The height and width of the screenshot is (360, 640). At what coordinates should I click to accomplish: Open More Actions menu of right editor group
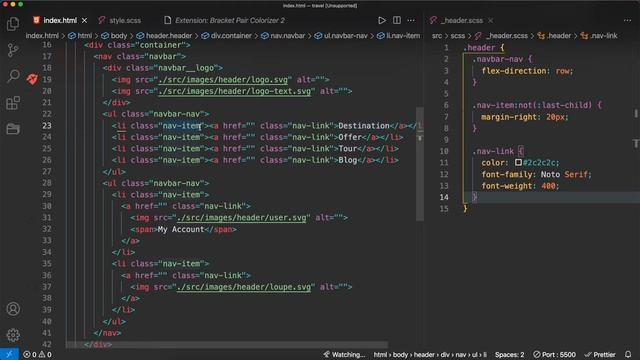627,20
